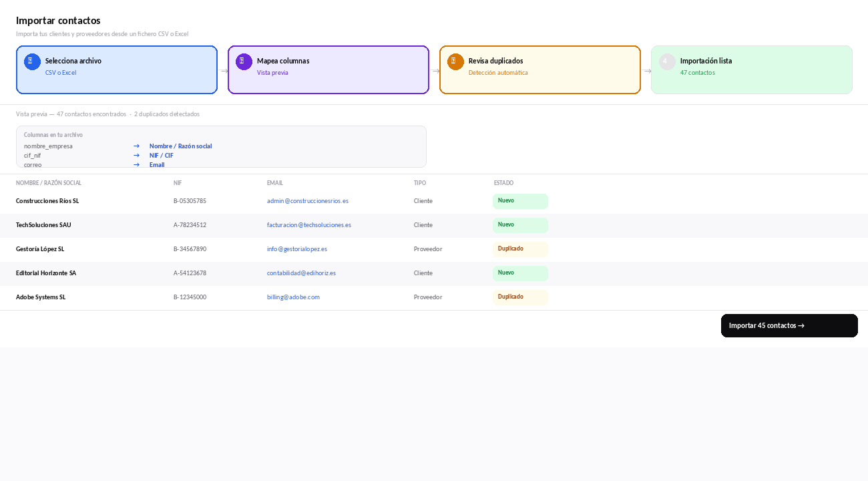The width and height of the screenshot is (868, 481).
Task: Click the Tipo column header
Action: click(420, 182)
